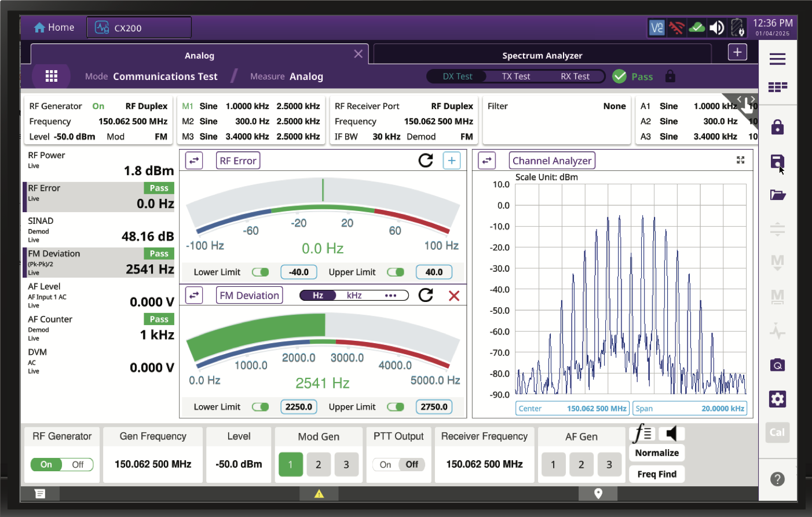Expand FM Deviation units more options
This screenshot has width=812, height=517.
pyautogui.click(x=390, y=296)
